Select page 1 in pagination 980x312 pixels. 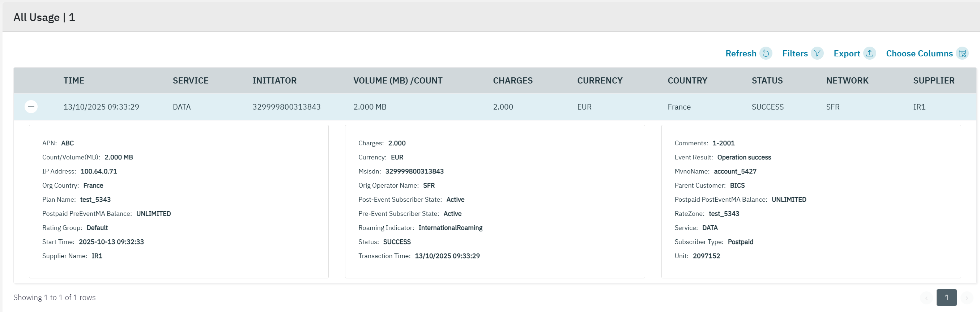(x=946, y=298)
